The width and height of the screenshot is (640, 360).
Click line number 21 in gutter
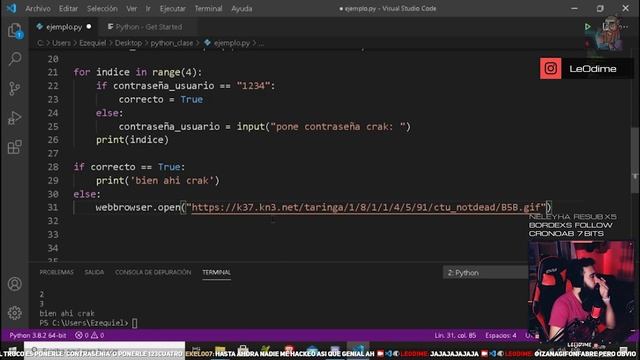[x=53, y=72]
